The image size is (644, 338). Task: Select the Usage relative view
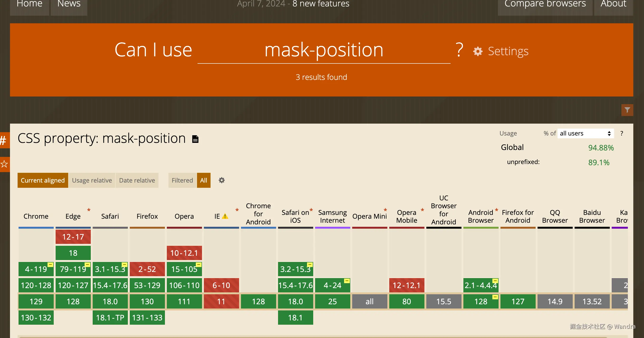(92, 180)
